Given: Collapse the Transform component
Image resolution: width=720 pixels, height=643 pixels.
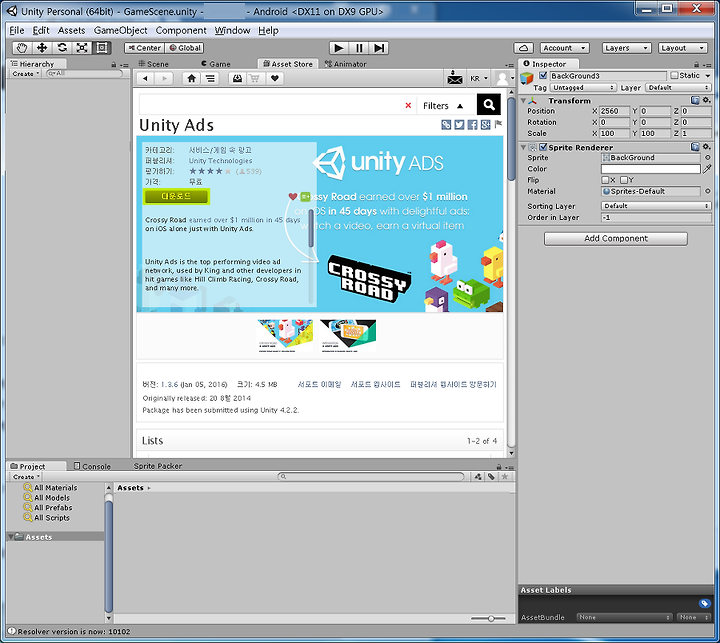Looking at the screenshot, I should [x=523, y=100].
